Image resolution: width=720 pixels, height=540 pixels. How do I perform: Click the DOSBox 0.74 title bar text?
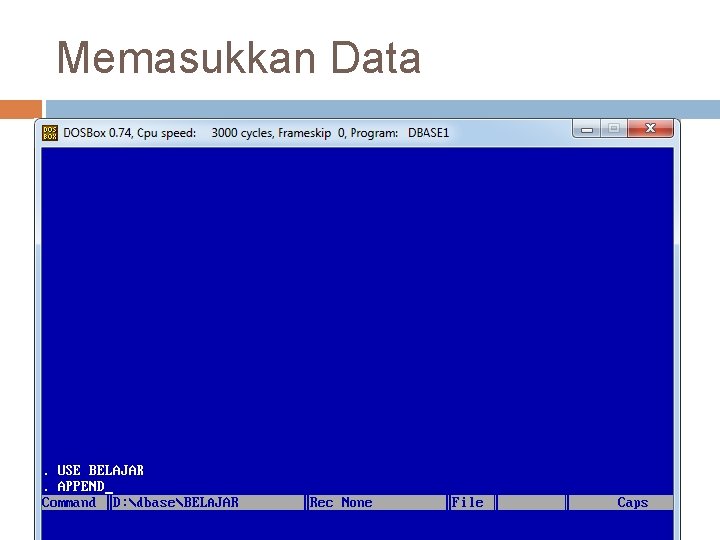click(x=256, y=133)
